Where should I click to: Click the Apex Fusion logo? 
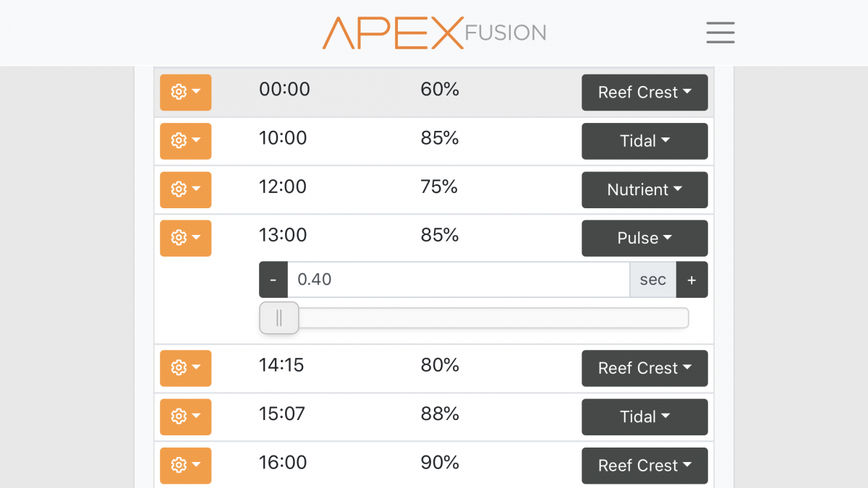(x=434, y=33)
